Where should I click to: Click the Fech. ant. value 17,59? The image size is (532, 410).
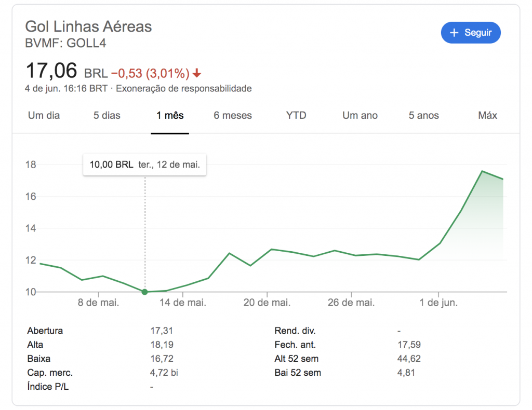(409, 345)
